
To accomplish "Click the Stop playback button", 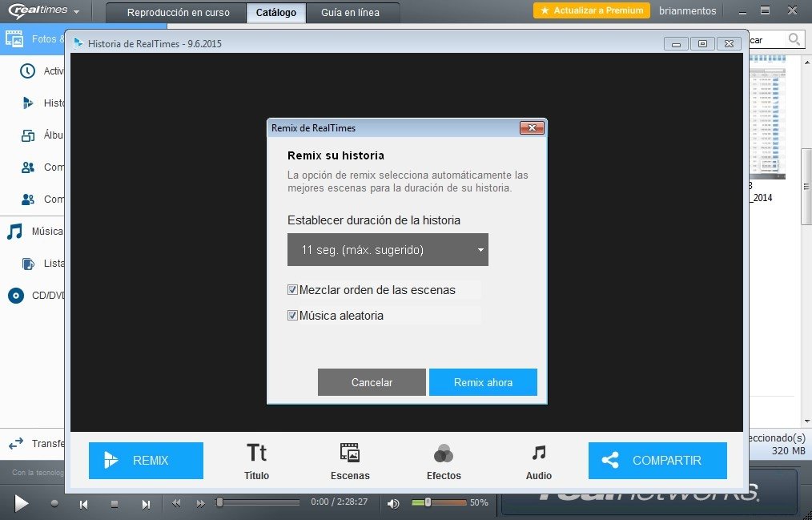I will tap(115, 504).
